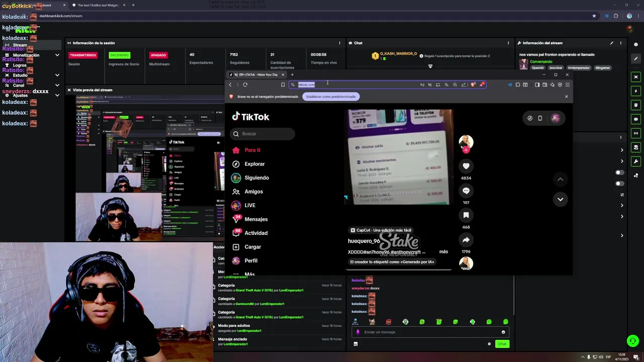Open green support chat bubble bottom right
The width and height of the screenshot is (644, 362).
(x=632, y=341)
